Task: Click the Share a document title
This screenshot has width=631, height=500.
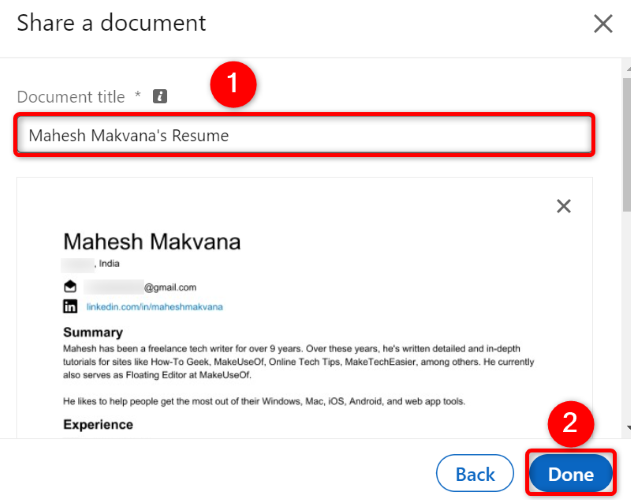Action: click(111, 23)
